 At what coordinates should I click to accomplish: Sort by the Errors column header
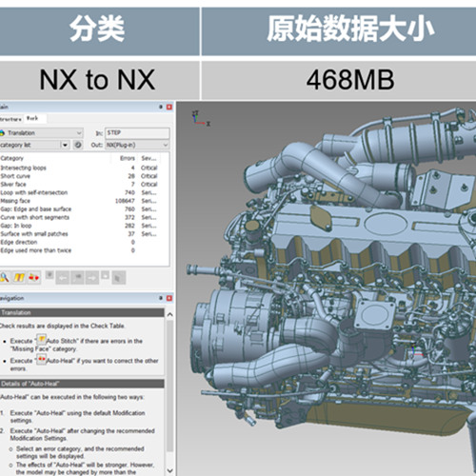pyautogui.click(x=128, y=158)
